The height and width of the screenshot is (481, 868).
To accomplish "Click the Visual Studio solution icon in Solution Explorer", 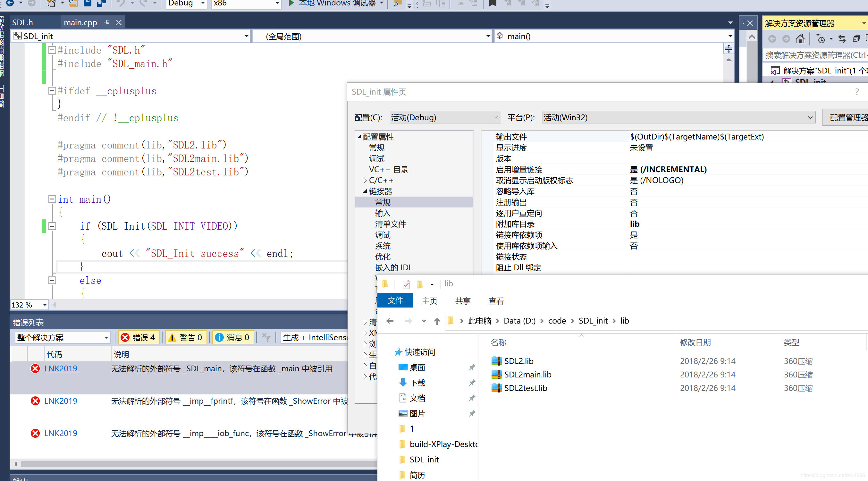I will 775,71.
